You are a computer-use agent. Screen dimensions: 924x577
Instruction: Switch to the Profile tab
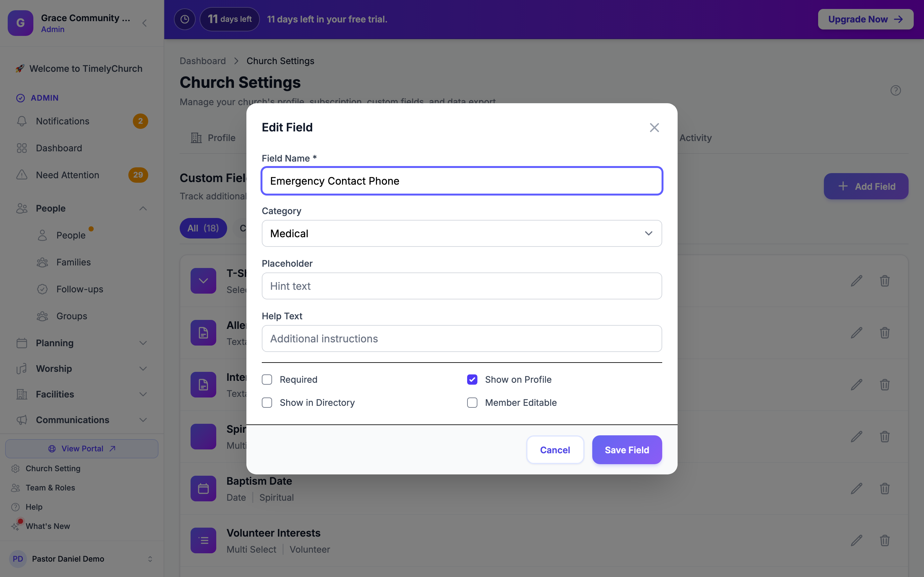[213, 138]
